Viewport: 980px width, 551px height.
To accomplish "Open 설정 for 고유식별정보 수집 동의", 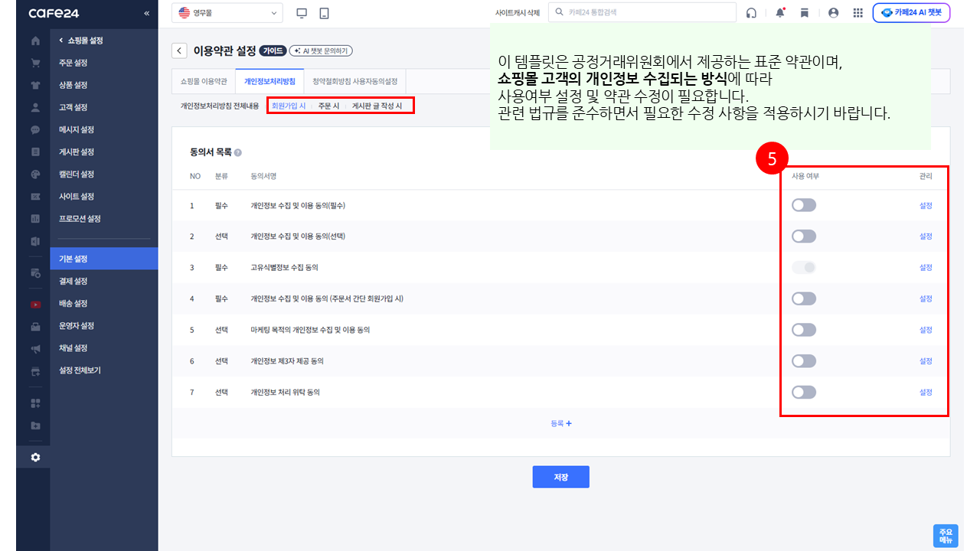I will click(926, 267).
